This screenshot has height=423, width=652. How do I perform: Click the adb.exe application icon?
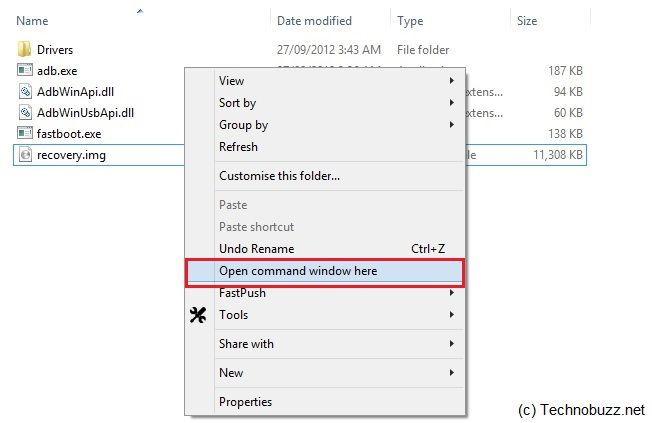25,70
